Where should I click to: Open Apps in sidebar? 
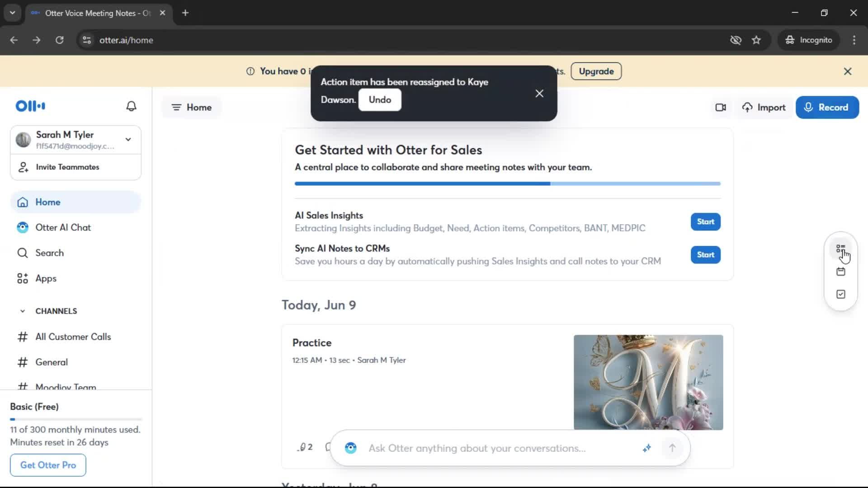pos(75,279)
